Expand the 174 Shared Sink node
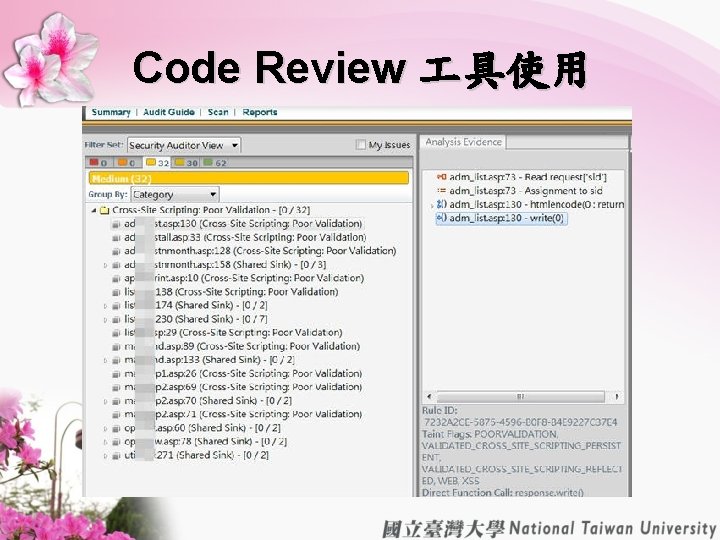 click(105, 306)
